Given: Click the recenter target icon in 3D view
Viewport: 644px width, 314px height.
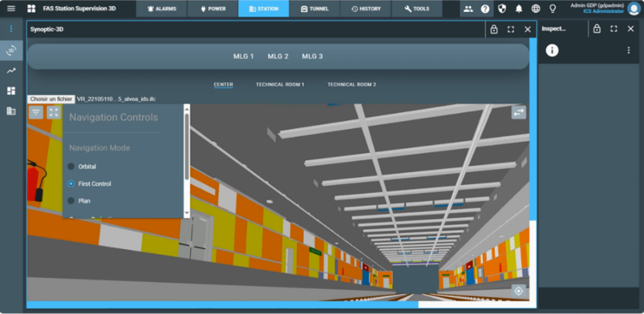Looking at the screenshot, I should (518, 290).
